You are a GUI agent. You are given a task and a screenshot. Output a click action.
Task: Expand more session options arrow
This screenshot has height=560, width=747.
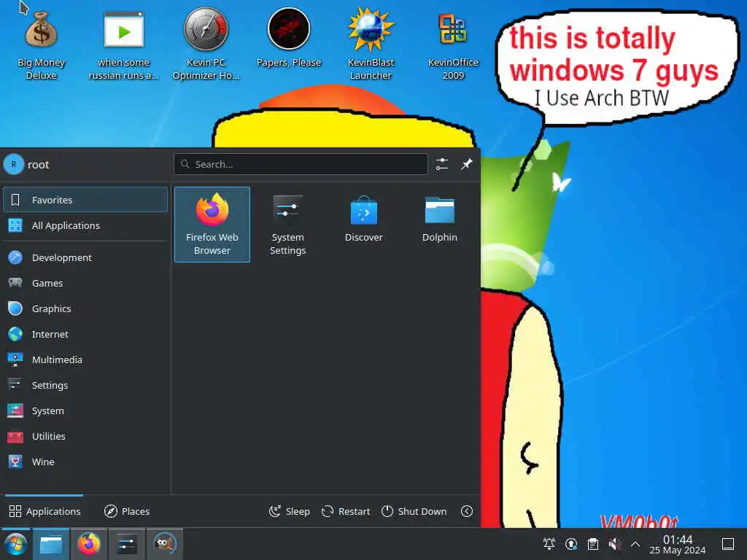click(x=467, y=511)
